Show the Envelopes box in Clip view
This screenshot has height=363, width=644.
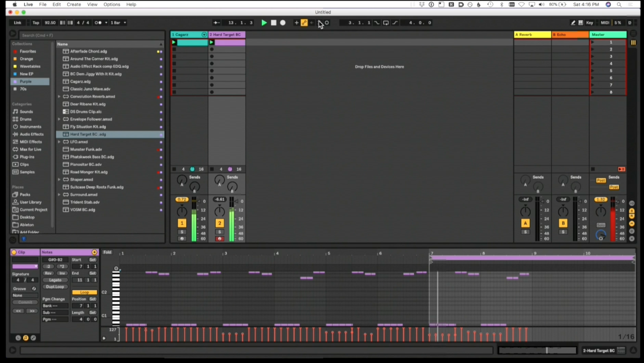pyautogui.click(x=33, y=338)
